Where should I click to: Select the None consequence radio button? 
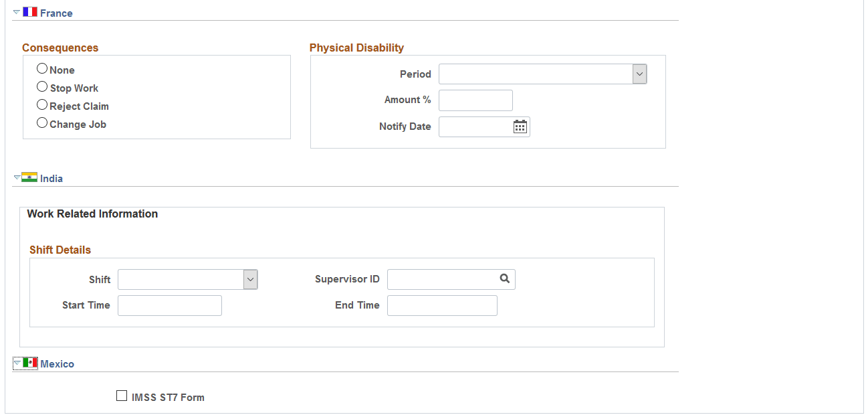pos(42,68)
